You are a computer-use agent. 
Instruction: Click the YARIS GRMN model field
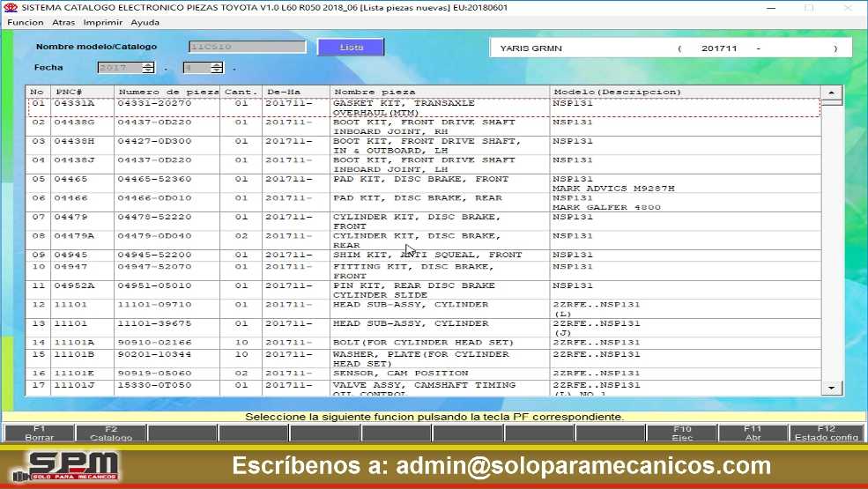point(671,48)
